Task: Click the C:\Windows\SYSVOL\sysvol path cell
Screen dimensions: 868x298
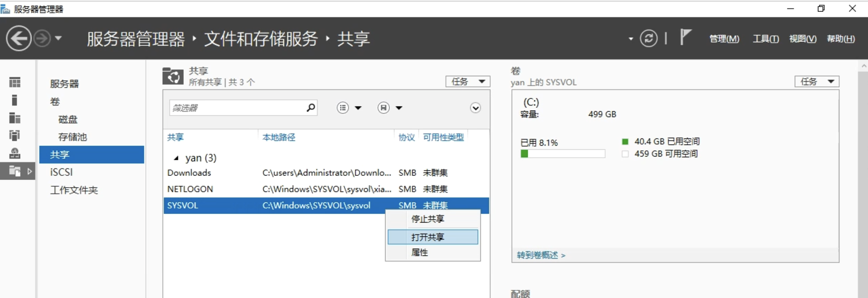Action: (x=316, y=205)
